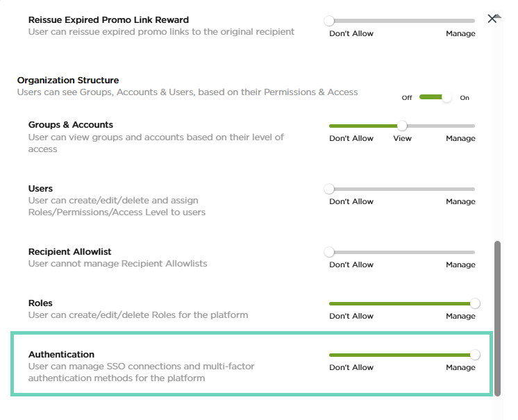The image size is (518, 420).
Task: Click the Users permission slider handle
Action: click(x=329, y=189)
